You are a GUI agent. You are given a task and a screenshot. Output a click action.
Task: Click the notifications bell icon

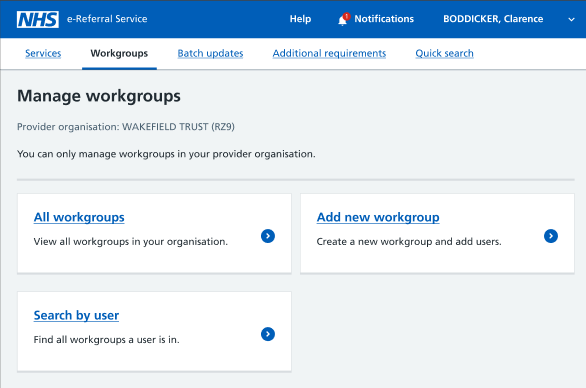pyautogui.click(x=343, y=19)
